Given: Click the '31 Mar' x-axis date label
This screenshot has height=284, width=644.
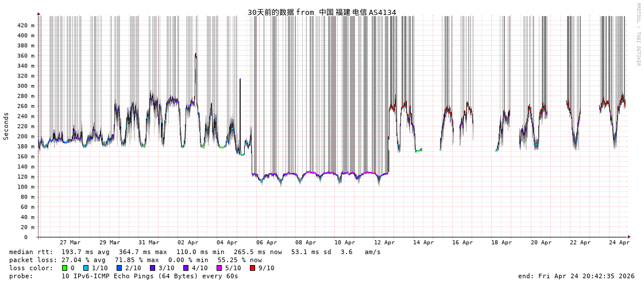Looking at the screenshot, I should (x=149, y=243).
